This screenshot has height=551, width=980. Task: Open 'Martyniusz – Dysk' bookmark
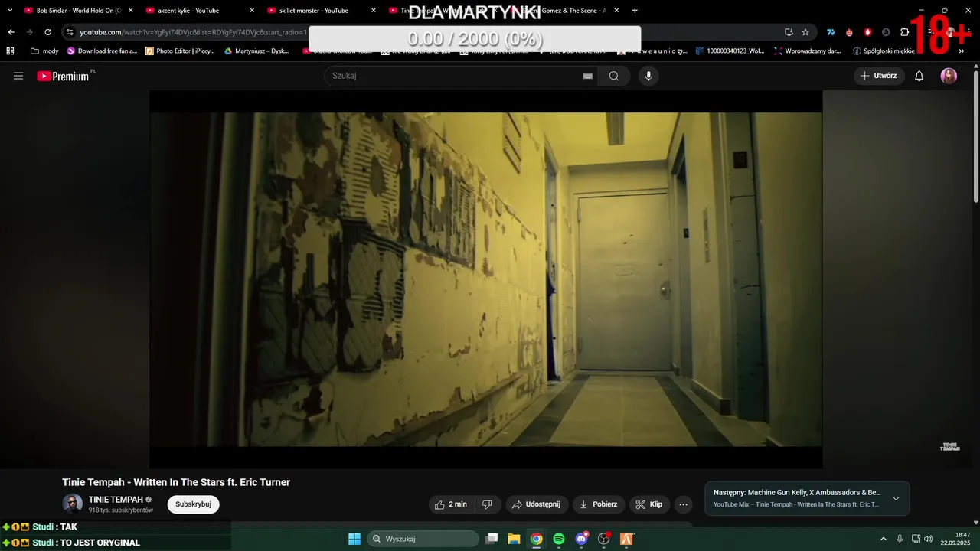pos(256,51)
